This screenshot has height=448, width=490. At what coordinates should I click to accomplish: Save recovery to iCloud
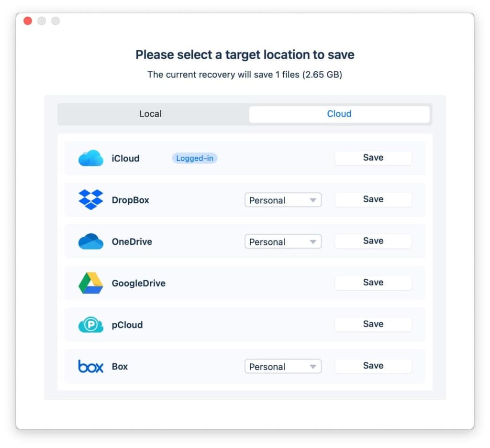[x=373, y=158]
